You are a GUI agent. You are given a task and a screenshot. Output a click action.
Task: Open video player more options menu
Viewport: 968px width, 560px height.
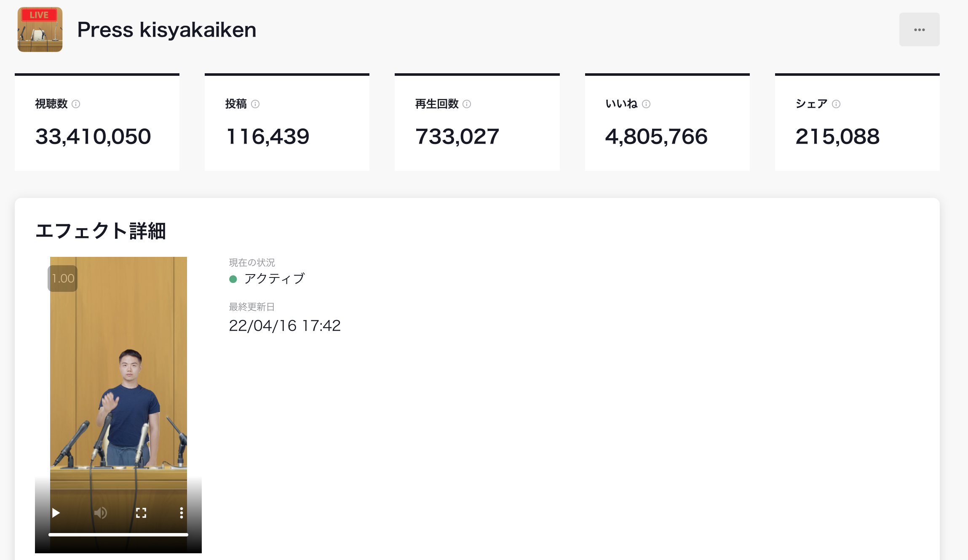click(181, 513)
